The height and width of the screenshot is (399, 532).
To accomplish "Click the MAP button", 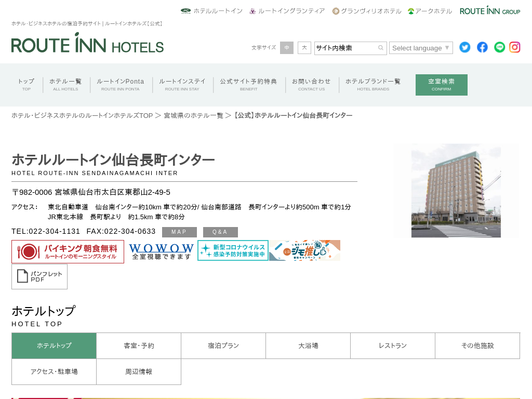I will click(179, 232).
